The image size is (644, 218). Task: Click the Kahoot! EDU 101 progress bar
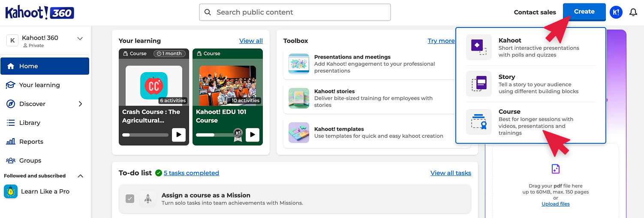point(214,135)
